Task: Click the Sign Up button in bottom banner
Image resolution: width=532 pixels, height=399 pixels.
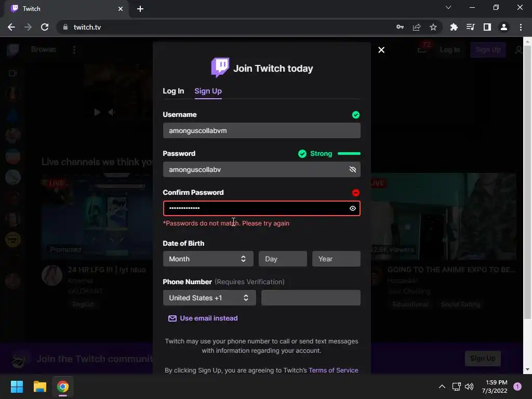Action: [x=483, y=358]
